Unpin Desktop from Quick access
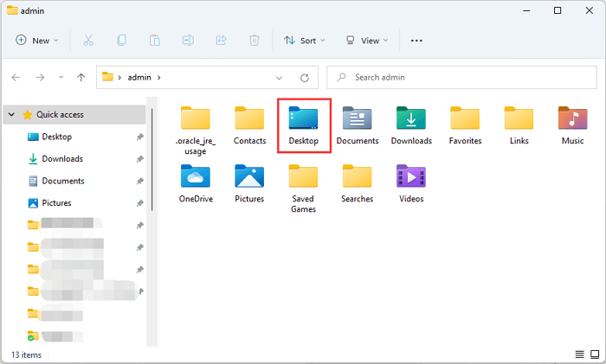The width and height of the screenshot is (606, 364). click(139, 137)
